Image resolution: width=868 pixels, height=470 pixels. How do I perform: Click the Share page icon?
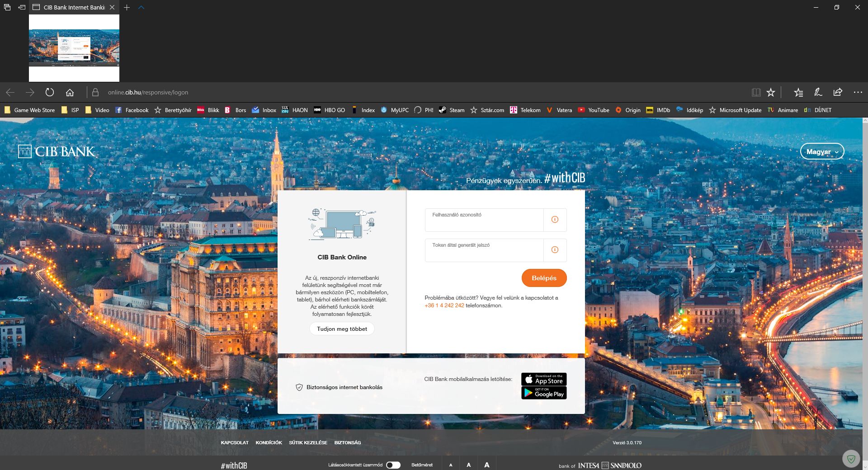pos(838,92)
